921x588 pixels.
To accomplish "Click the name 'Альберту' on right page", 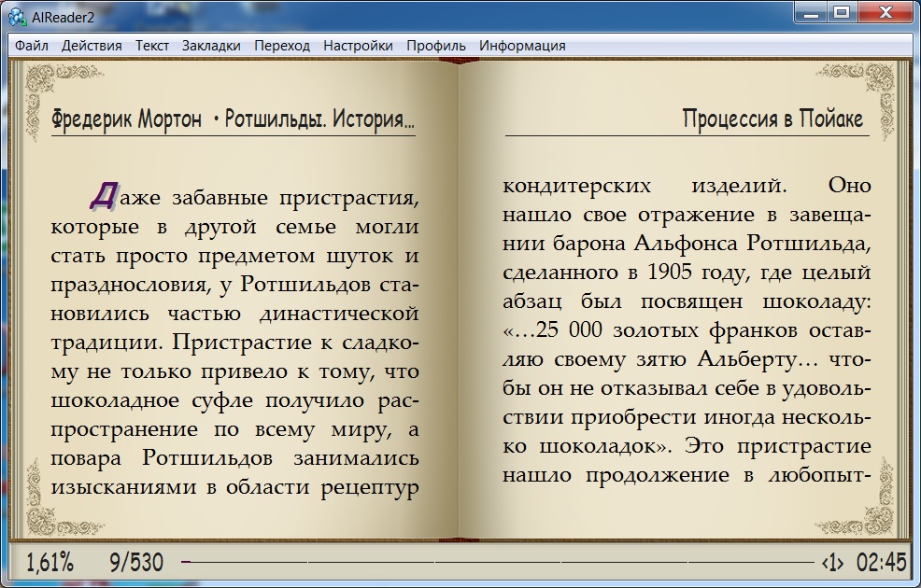I will click(x=746, y=359).
